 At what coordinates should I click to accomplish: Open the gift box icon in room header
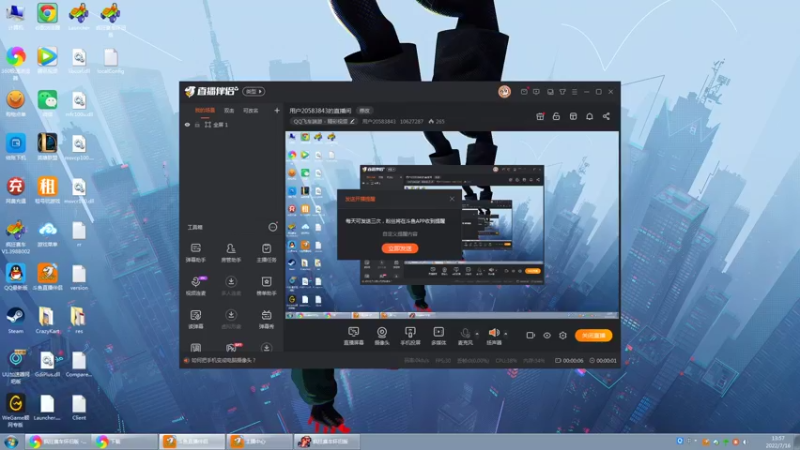540,116
